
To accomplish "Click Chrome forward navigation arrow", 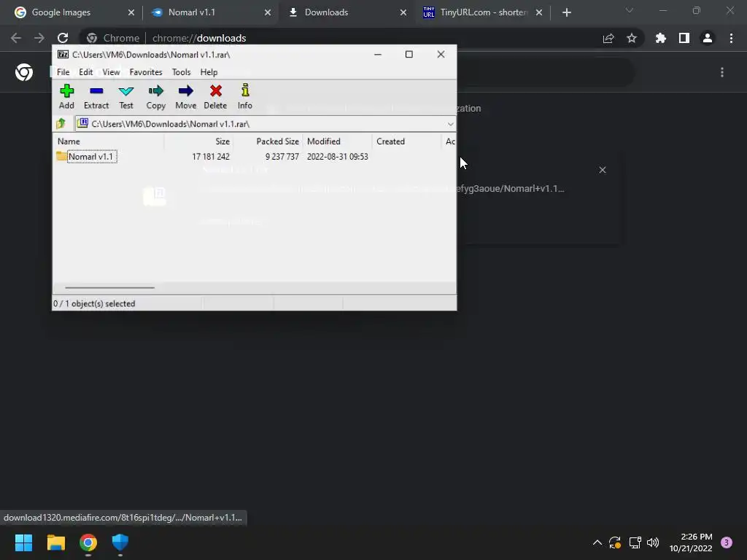I will tap(39, 38).
